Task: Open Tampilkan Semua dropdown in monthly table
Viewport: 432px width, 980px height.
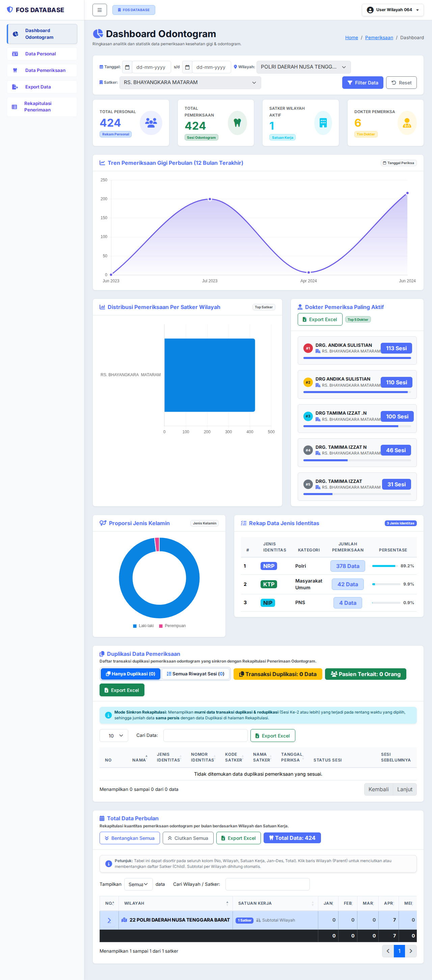Action: coord(138,884)
